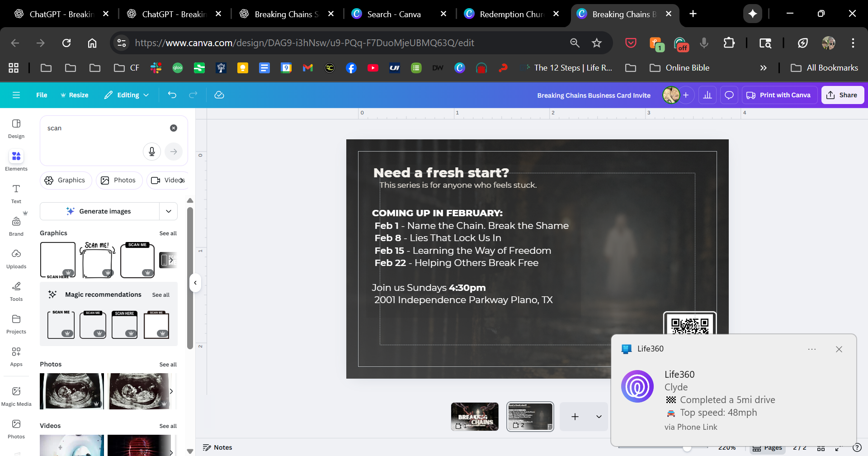Start voice search with microphone icon

tap(152, 152)
